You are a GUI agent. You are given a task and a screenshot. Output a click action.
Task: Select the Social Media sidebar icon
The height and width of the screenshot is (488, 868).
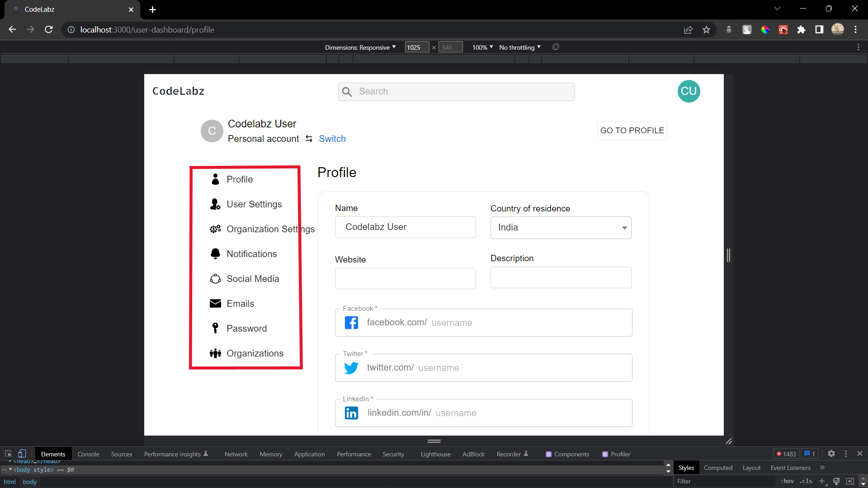click(215, 279)
